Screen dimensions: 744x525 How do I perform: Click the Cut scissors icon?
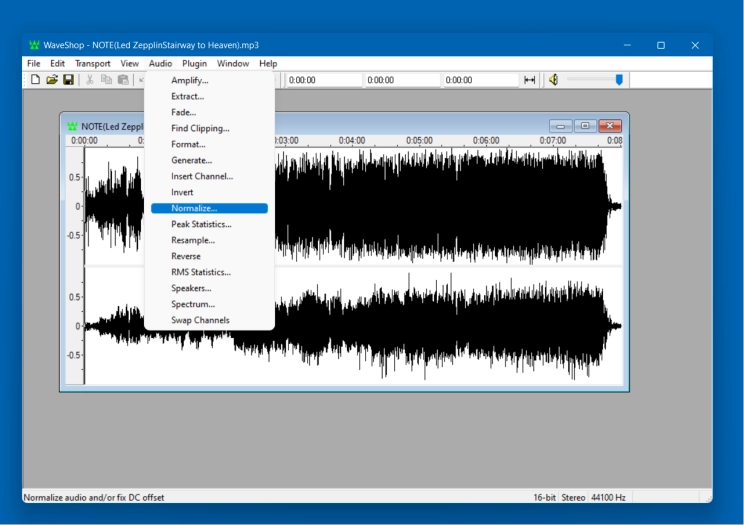pos(89,80)
